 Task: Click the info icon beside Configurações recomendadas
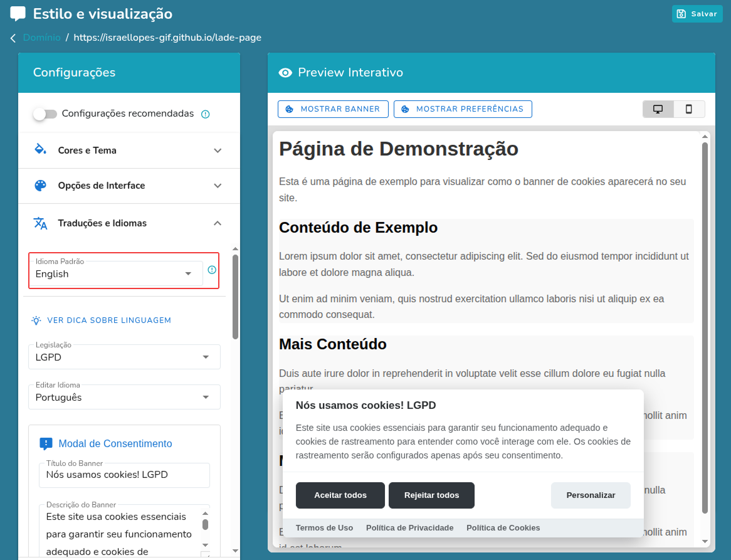205,114
